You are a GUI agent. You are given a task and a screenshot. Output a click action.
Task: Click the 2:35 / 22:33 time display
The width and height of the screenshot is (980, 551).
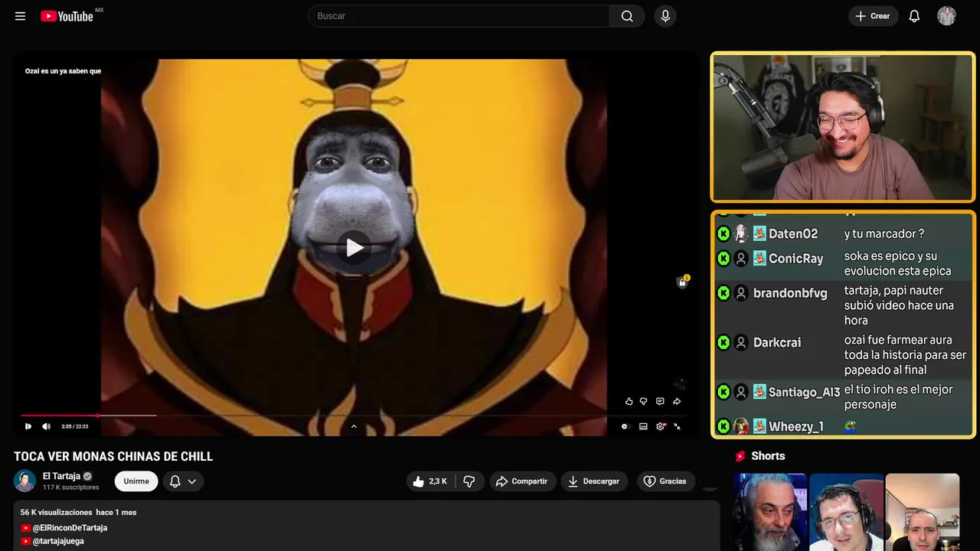pyautogui.click(x=75, y=426)
